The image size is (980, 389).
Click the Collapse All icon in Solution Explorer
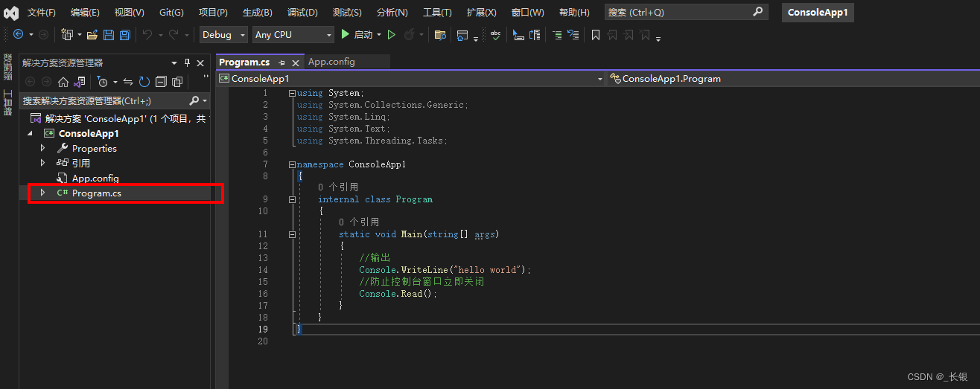(160, 82)
